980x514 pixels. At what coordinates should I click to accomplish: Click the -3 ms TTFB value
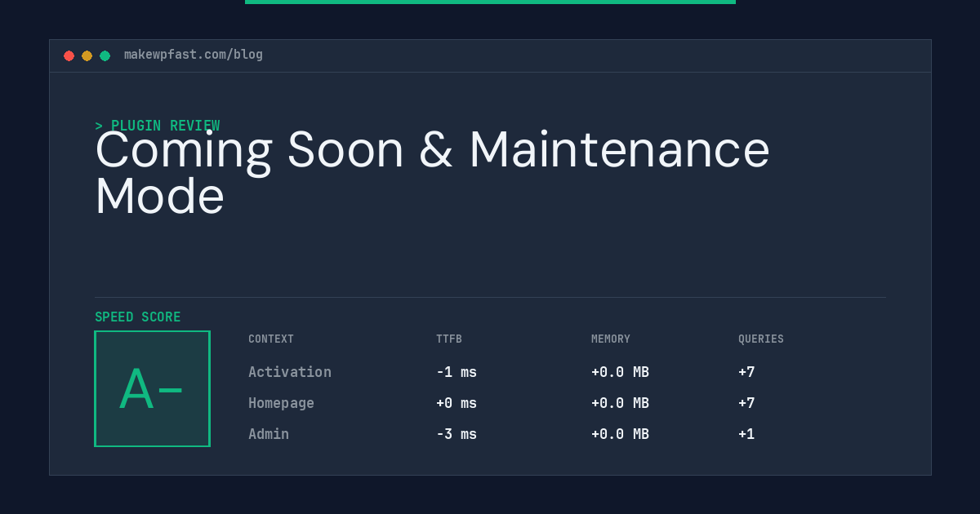tap(457, 434)
